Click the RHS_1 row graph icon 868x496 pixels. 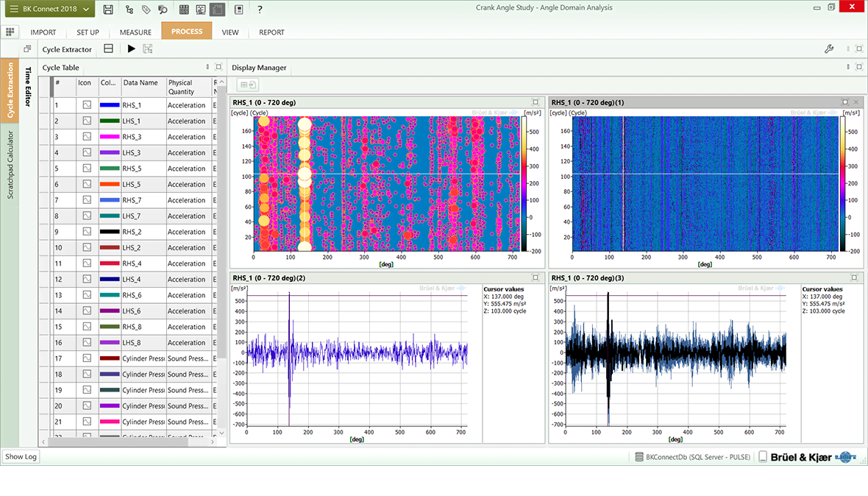tap(87, 105)
